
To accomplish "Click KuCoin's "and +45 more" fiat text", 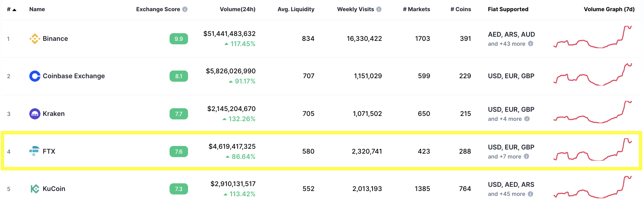I will coord(507,194).
